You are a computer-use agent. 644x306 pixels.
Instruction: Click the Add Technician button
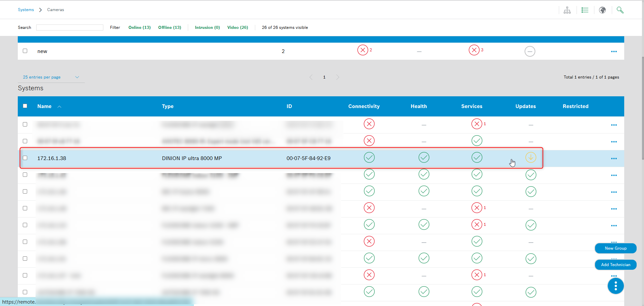[x=615, y=265]
